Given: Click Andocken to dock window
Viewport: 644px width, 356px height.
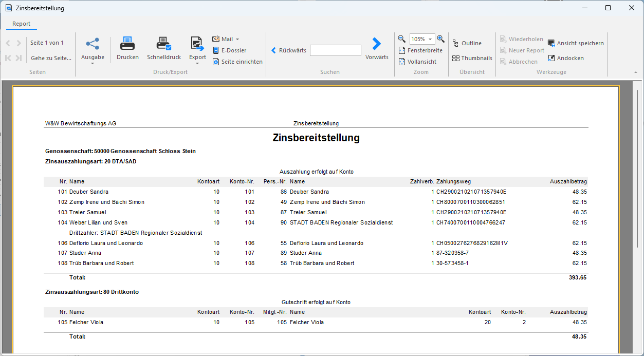Looking at the screenshot, I should pos(565,58).
